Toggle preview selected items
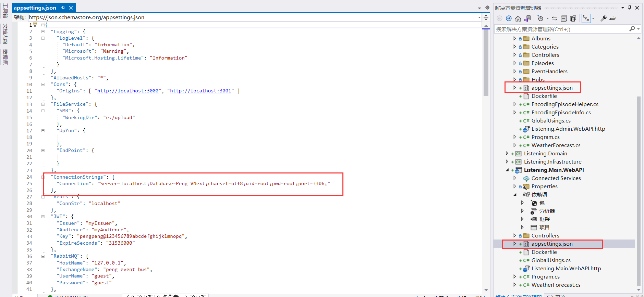This screenshot has height=297, width=644. click(x=613, y=18)
